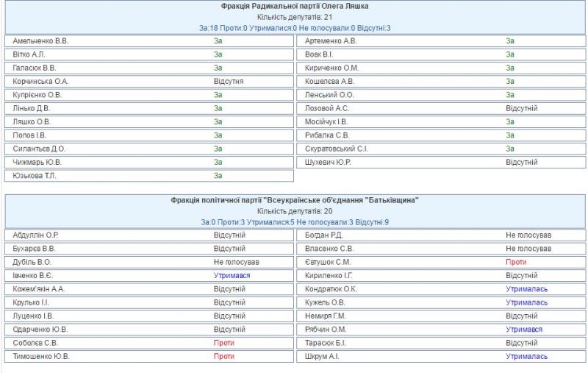The image size is (588, 373).
Task: Click the "За:0 Проти:3" vote summary line
Action: point(295,222)
